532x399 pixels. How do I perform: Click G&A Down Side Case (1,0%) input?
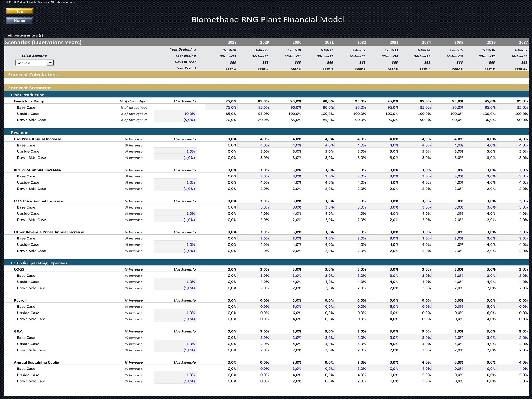point(176,350)
